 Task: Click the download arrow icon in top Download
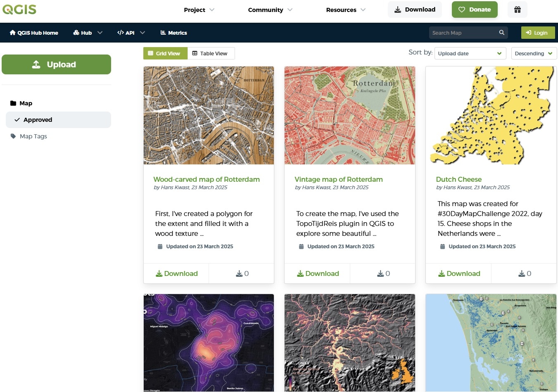(x=397, y=10)
